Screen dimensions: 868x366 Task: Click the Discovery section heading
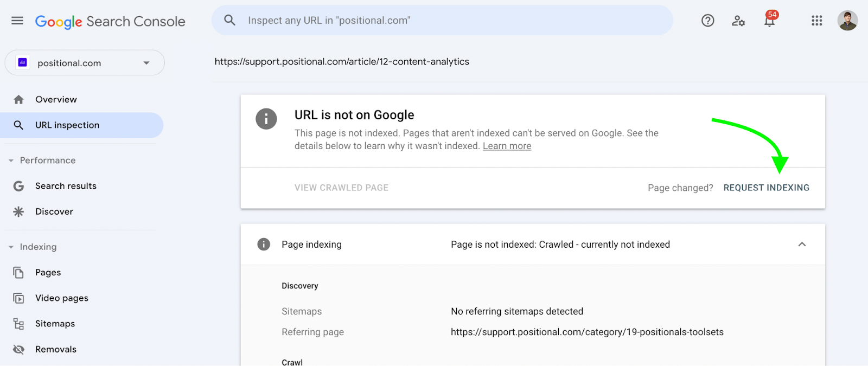(300, 286)
